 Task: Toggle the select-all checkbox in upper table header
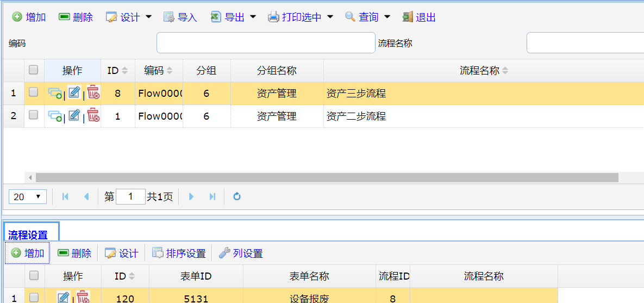(x=34, y=70)
